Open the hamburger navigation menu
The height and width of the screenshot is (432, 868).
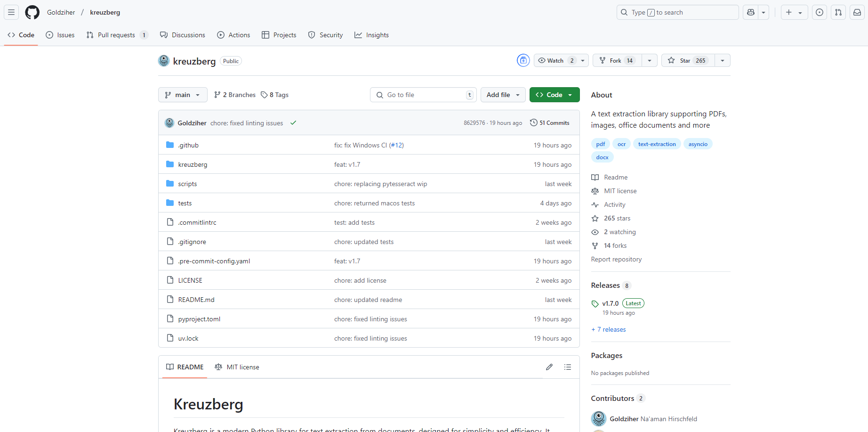coord(11,12)
